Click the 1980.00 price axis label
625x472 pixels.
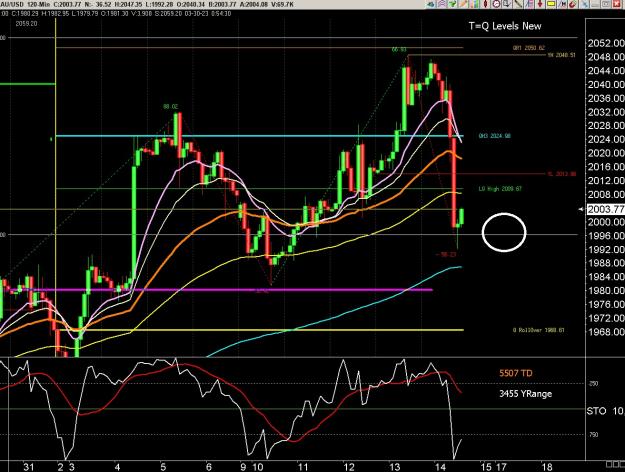click(x=606, y=291)
